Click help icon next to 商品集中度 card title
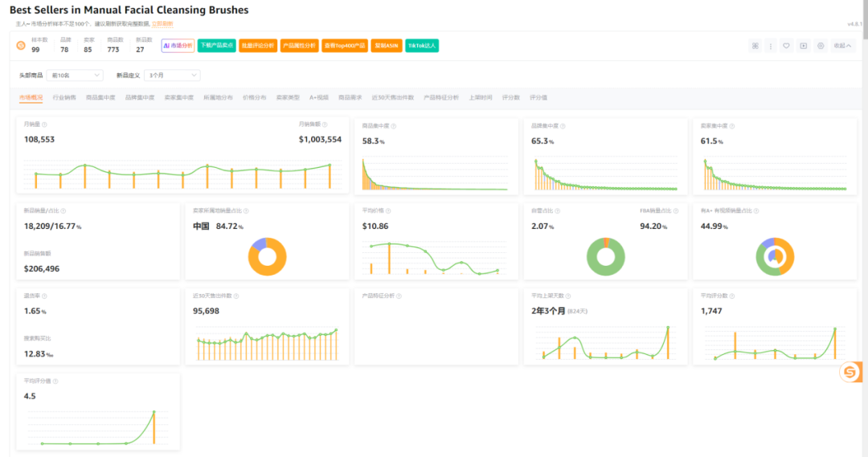868x457 pixels. [394, 126]
